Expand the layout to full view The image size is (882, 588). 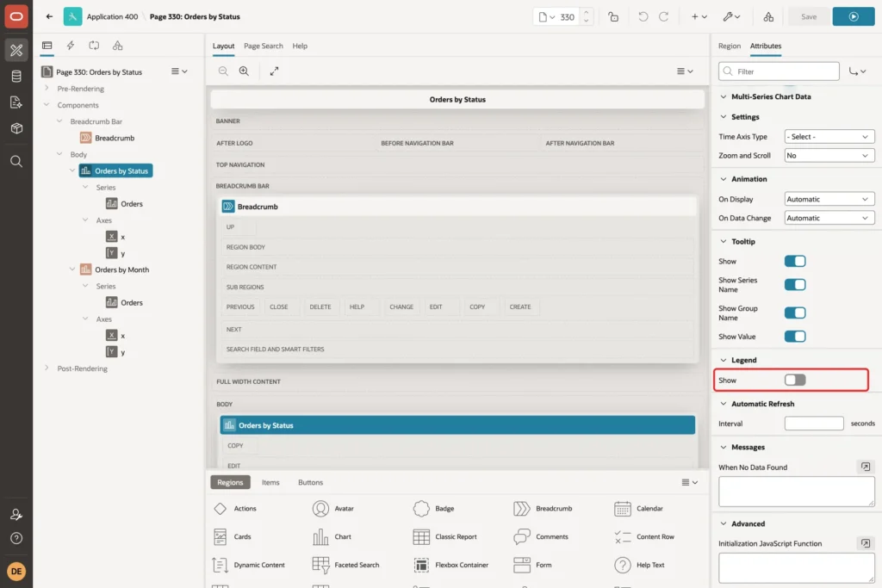274,71
